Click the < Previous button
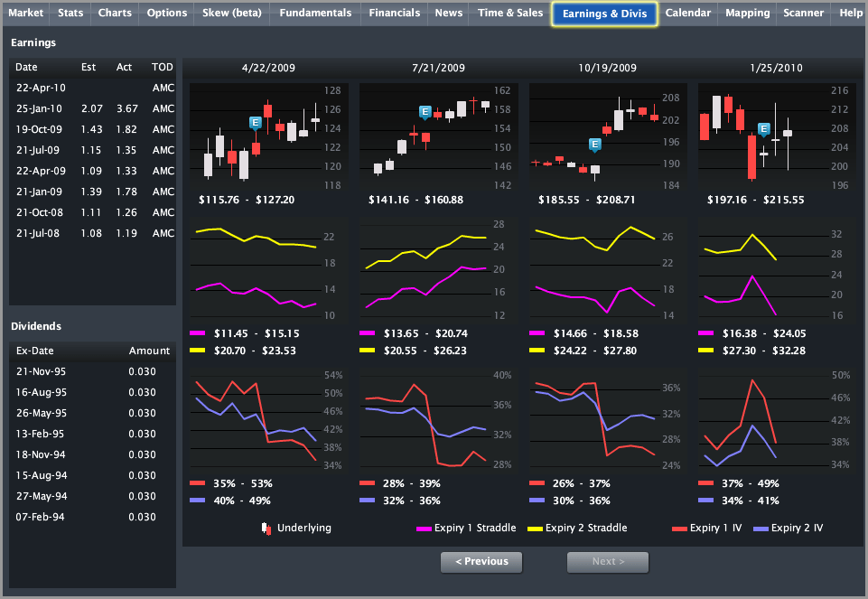The width and height of the screenshot is (868, 599). click(481, 562)
